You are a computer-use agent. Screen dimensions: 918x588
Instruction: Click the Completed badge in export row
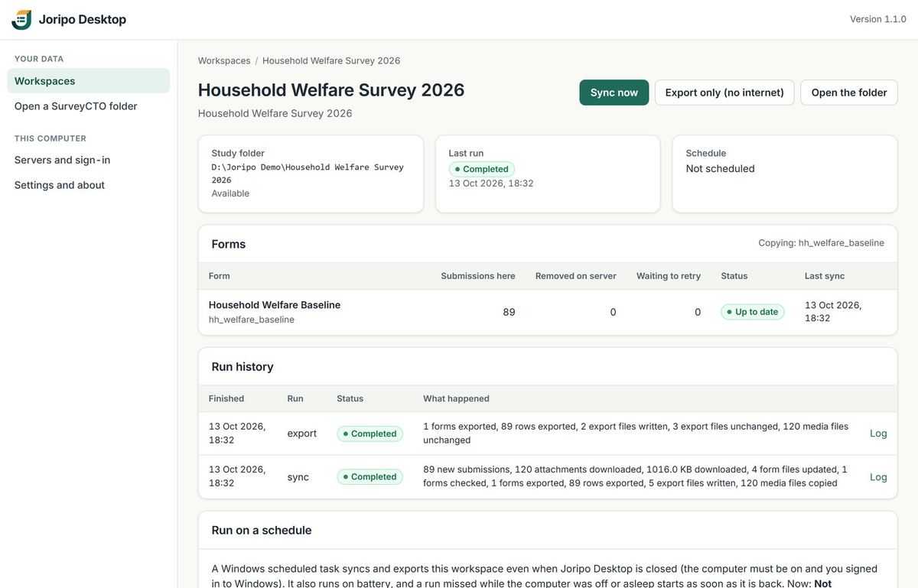point(370,434)
